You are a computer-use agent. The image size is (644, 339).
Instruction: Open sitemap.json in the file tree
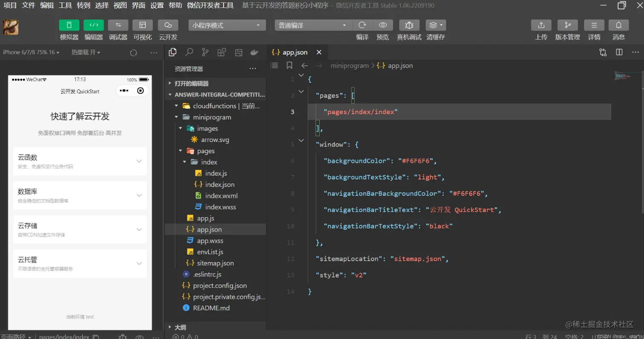(216, 263)
